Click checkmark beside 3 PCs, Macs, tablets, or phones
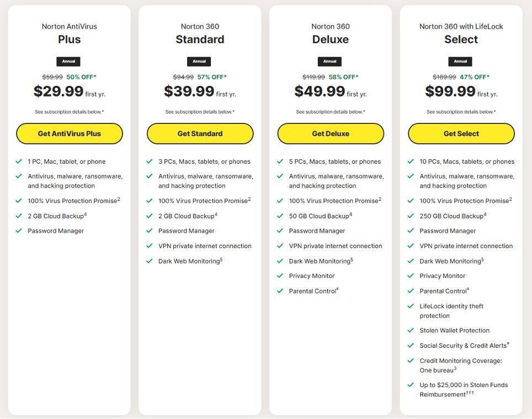 pos(150,162)
